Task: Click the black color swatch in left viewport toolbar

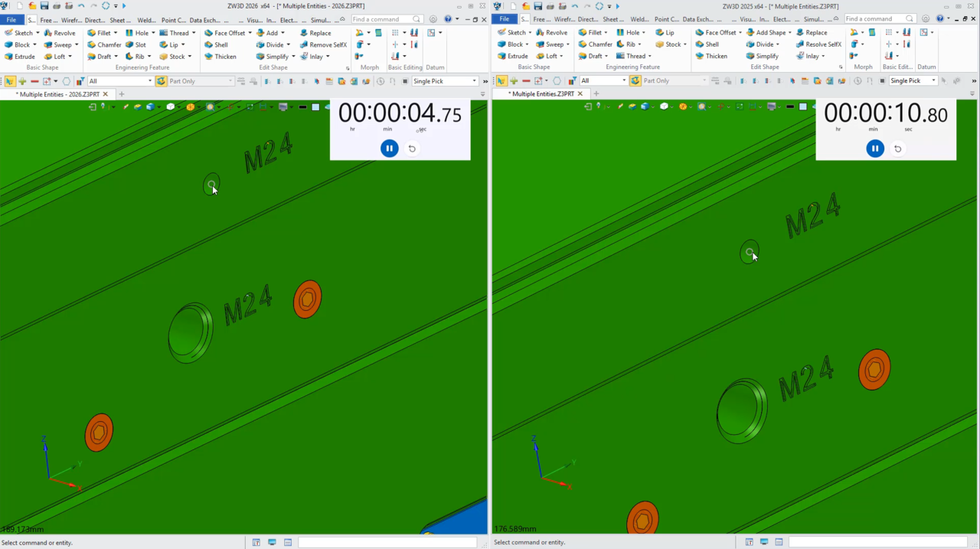Action: (x=302, y=107)
